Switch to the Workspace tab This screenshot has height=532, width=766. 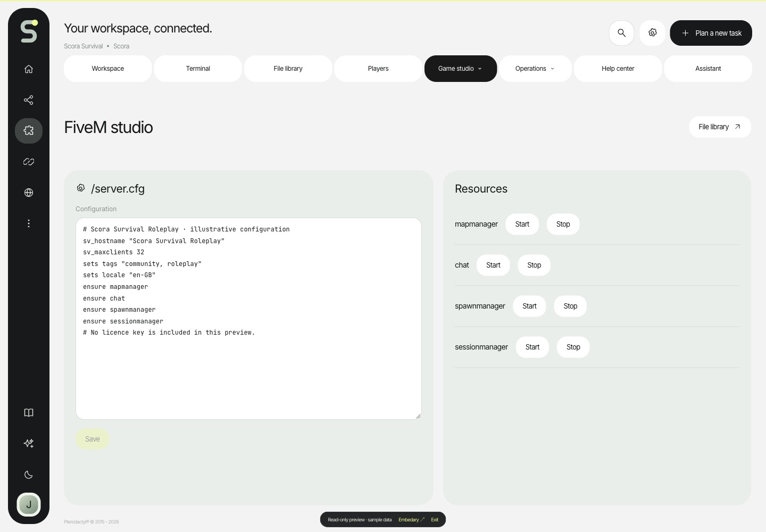click(x=108, y=69)
